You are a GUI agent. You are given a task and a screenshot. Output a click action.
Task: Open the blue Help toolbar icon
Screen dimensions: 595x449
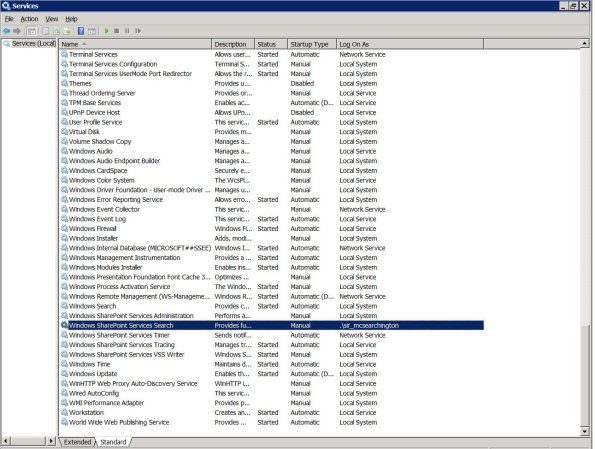coord(81,31)
